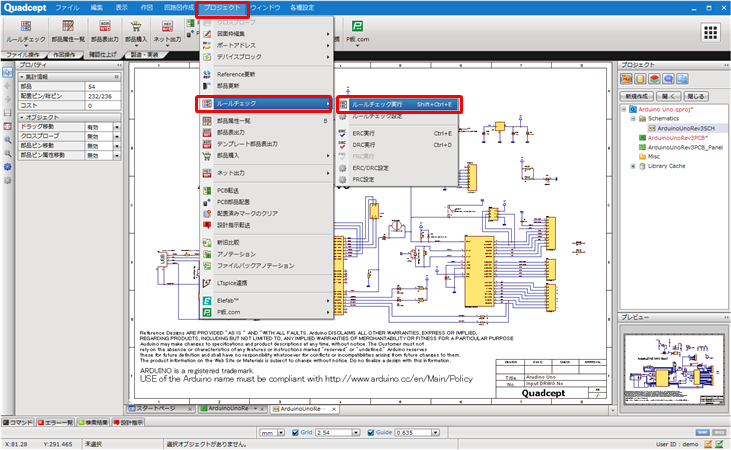Click 配置済みマークのクリア menu icon
Screen dimensions: 731x450
(207, 214)
